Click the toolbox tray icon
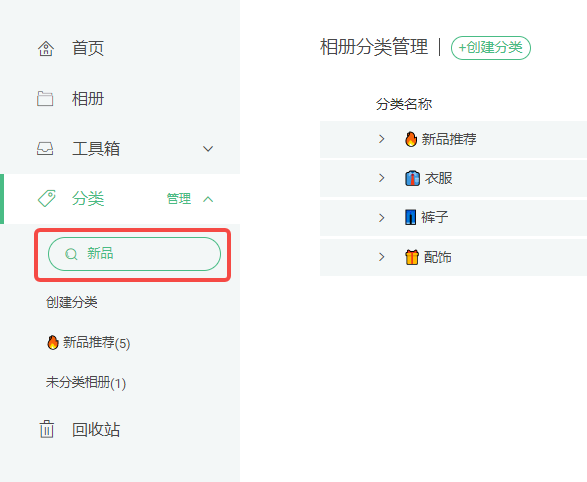 pyautogui.click(x=45, y=149)
